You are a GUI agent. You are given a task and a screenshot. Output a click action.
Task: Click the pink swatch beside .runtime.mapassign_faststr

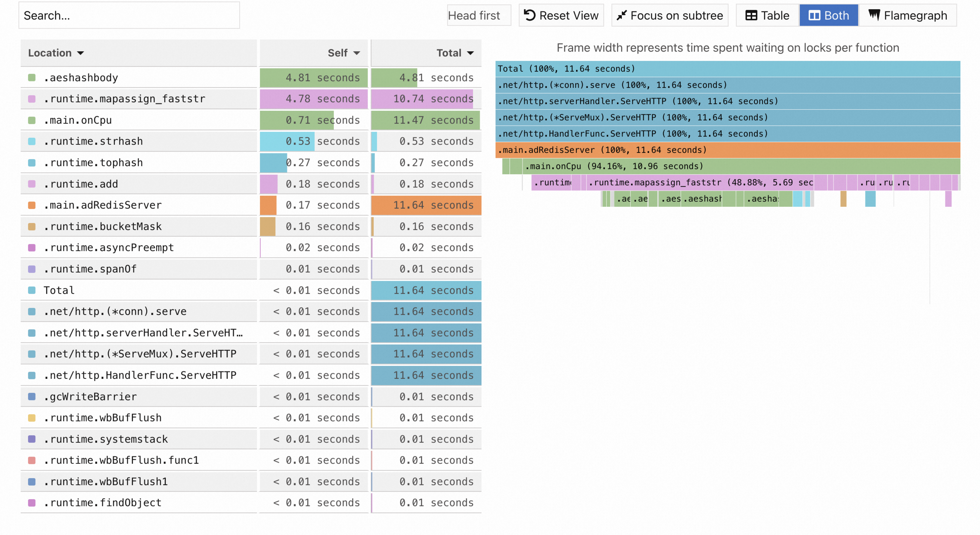coord(32,99)
